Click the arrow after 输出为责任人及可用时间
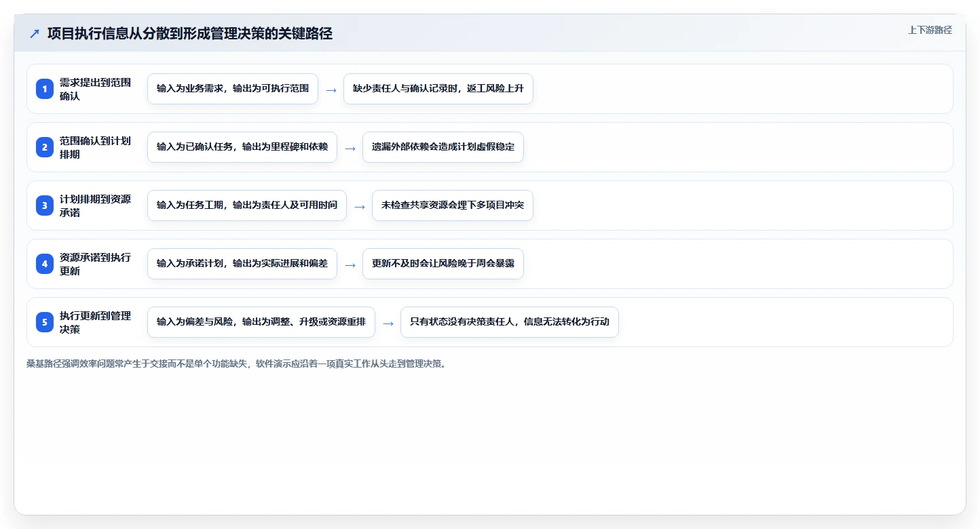The width and height of the screenshot is (980, 529). pos(360,206)
